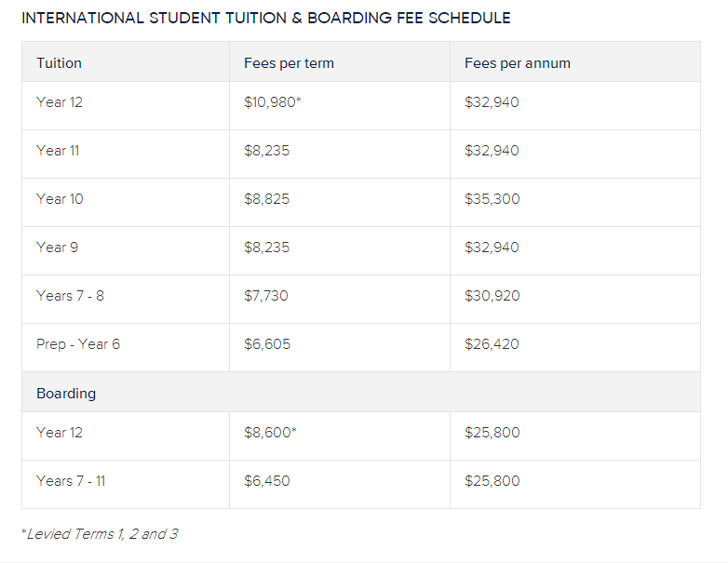Click the Year 9 row label
This screenshot has height=563, width=728.
pos(55,248)
